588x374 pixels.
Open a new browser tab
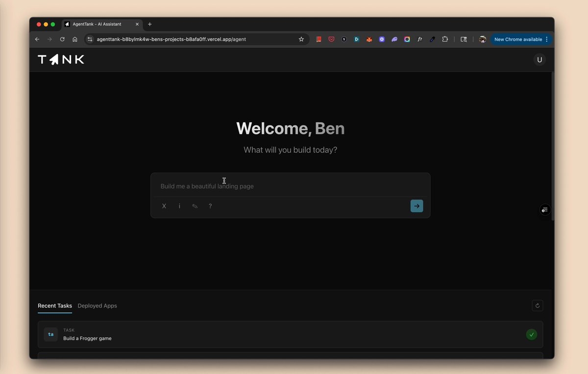(x=150, y=24)
